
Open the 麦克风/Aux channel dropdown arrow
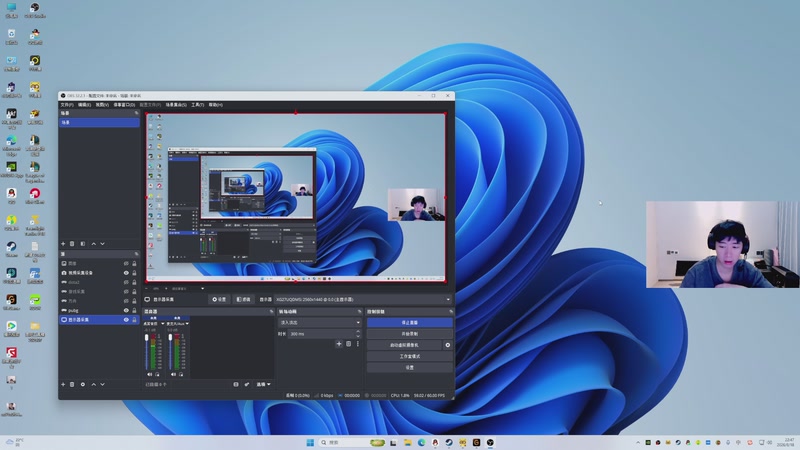[x=187, y=323]
